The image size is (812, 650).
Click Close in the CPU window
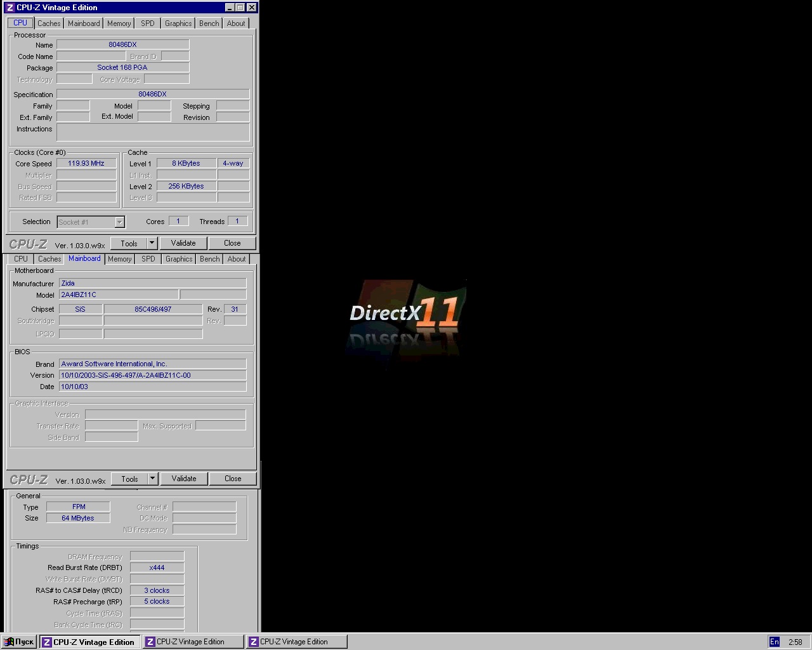pyautogui.click(x=232, y=243)
